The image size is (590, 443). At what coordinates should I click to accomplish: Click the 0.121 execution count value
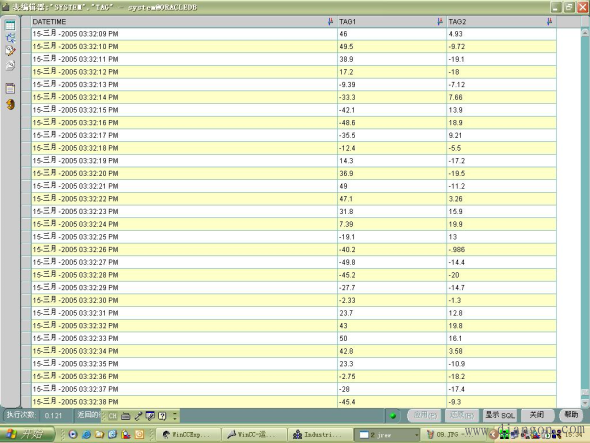tap(53, 416)
